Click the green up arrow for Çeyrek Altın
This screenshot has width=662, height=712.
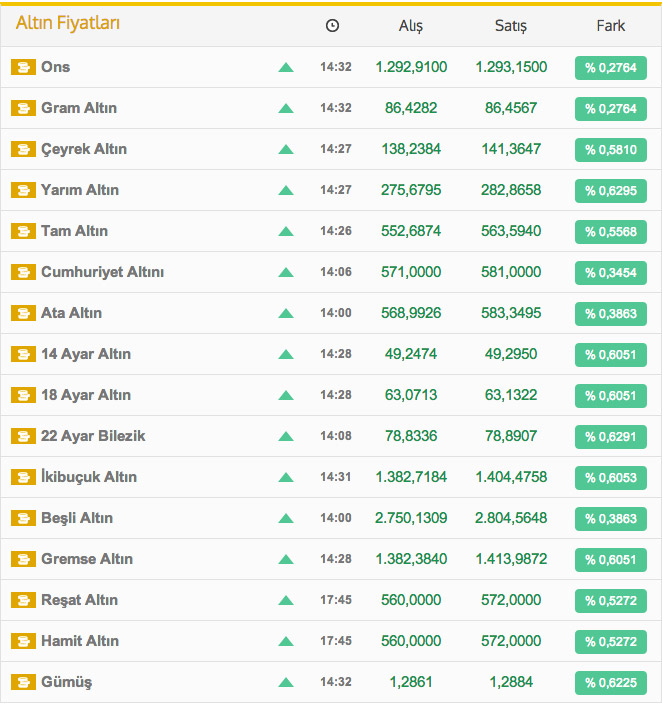pos(286,149)
